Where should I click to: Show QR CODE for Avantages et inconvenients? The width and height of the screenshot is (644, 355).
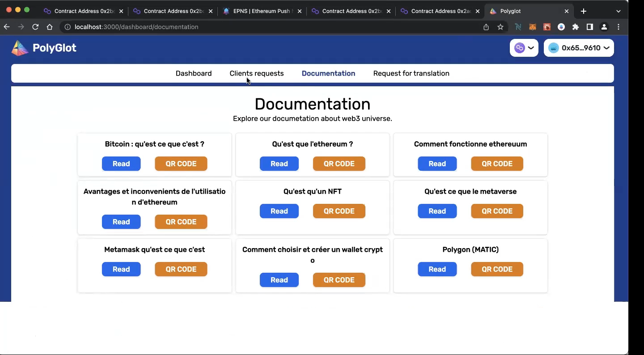point(181,222)
